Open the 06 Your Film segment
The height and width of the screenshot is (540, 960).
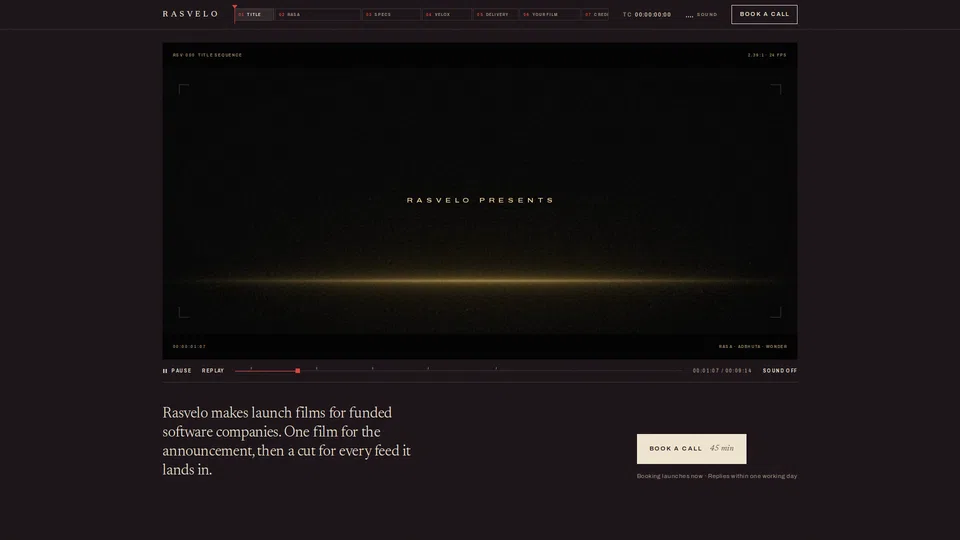(550, 14)
